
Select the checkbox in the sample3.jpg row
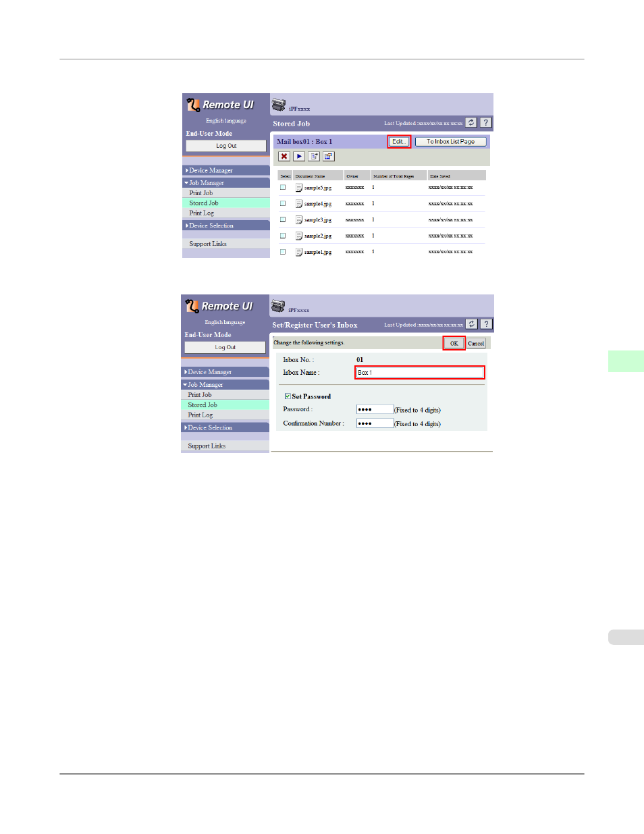click(283, 219)
